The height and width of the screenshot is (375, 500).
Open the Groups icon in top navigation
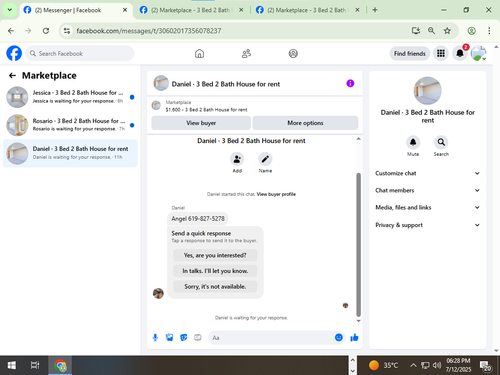293,53
